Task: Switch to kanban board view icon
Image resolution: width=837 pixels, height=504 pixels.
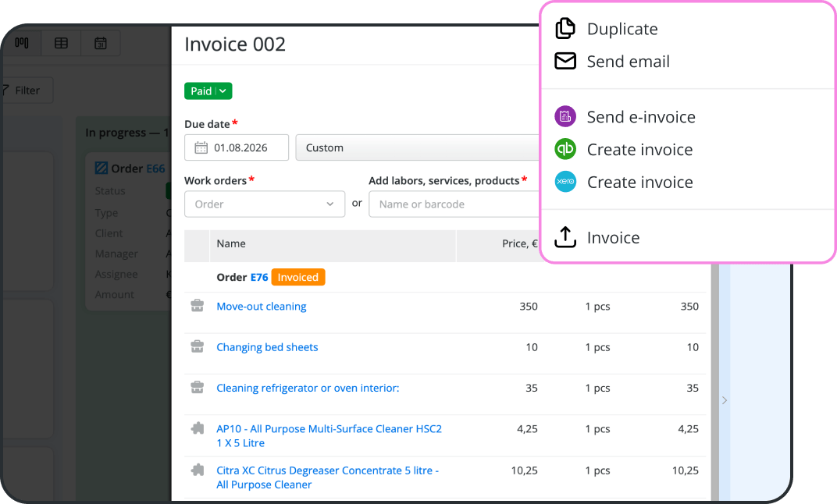Action: click(x=22, y=43)
